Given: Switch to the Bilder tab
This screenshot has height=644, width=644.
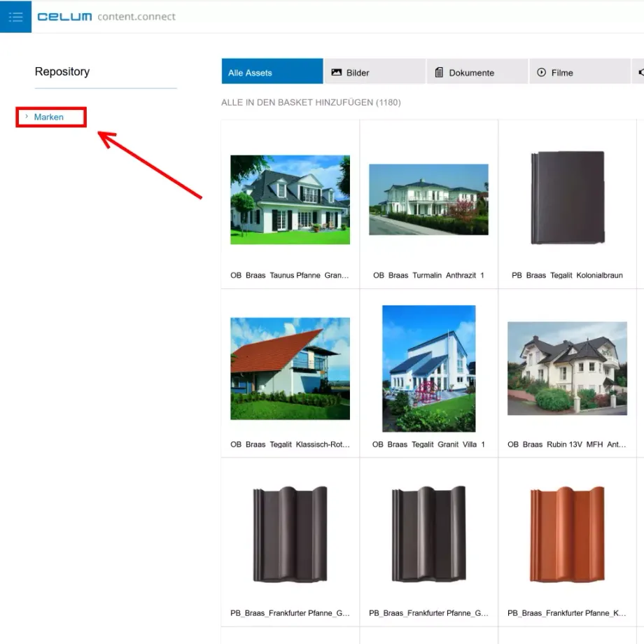Looking at the screenshot, I should click(375, 71).
